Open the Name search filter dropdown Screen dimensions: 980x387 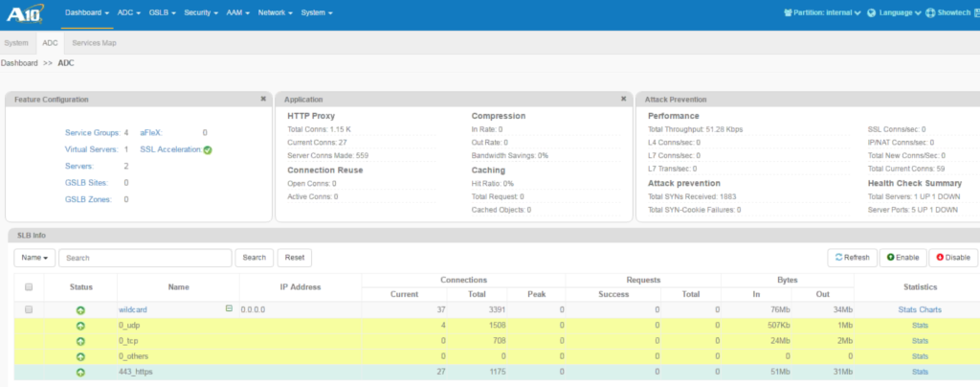coord(33,258)
